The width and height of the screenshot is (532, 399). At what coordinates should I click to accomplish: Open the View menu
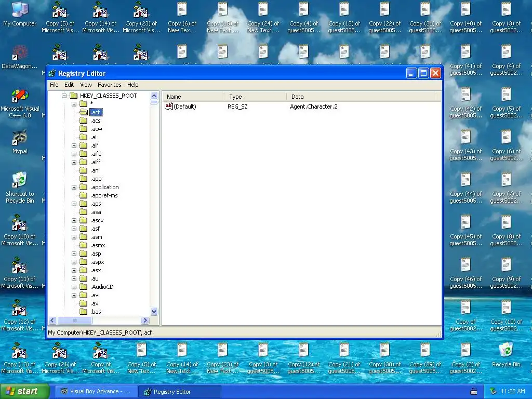coord(86,85)
